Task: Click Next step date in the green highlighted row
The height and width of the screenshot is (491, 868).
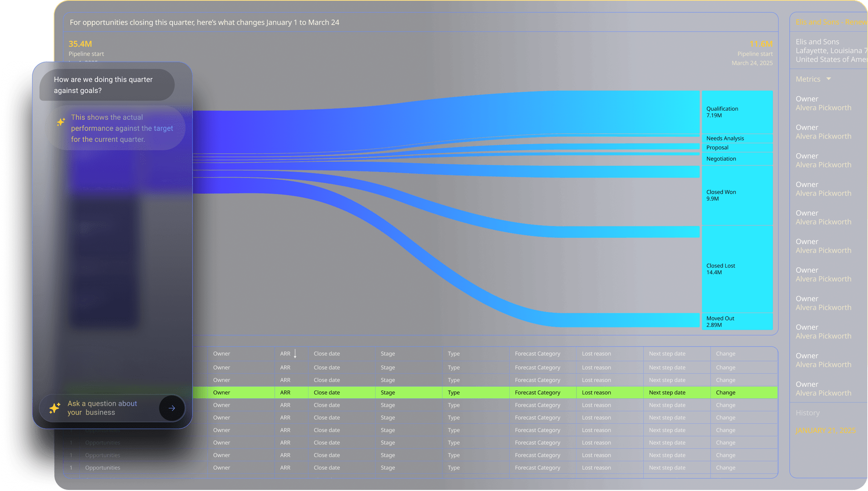Action: click(x=667, y=393)
